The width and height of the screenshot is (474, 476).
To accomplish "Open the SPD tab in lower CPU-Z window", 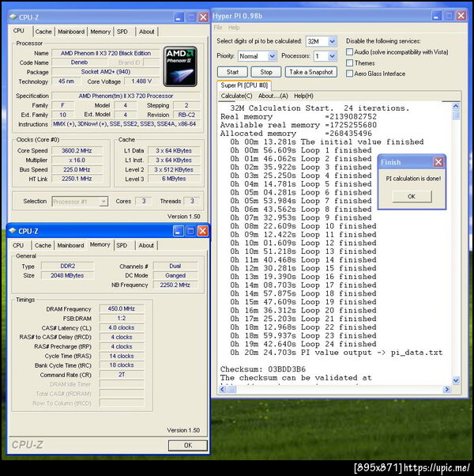I will point(122,245).
